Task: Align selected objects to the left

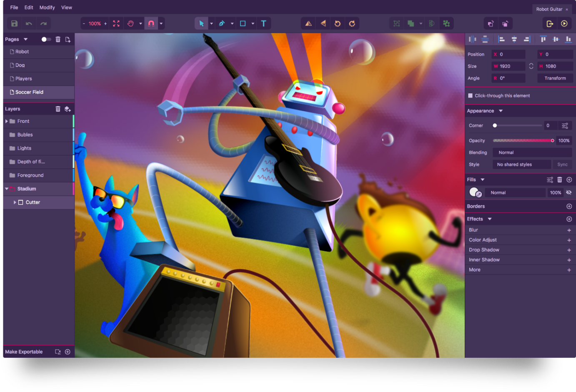Action: pyautogui.click(x=502, y=39)
